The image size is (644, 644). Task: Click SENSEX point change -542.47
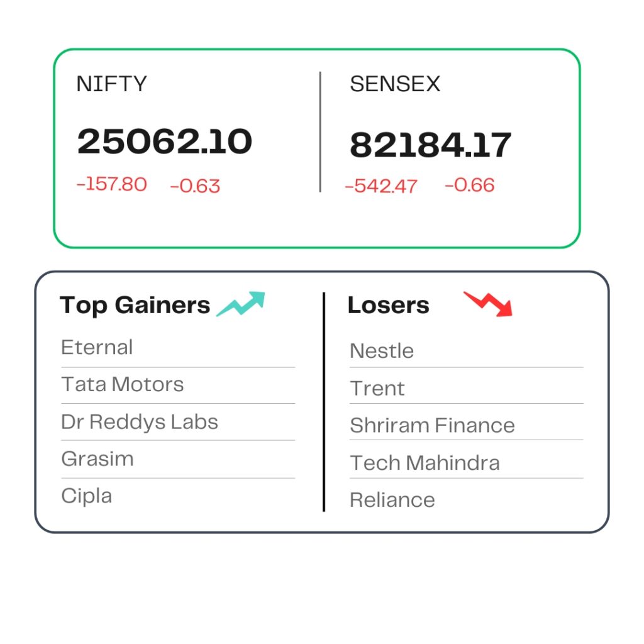(x=381, y=186)
